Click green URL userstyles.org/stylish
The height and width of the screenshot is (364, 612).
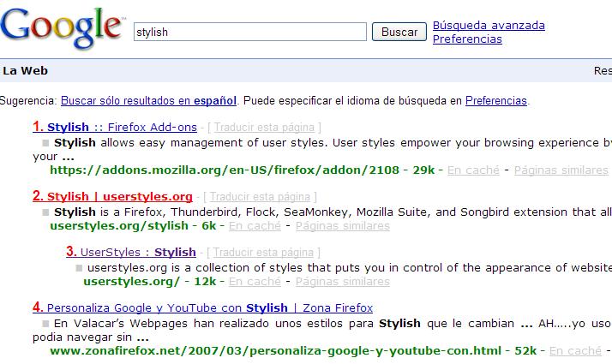[x=119, y=226]
